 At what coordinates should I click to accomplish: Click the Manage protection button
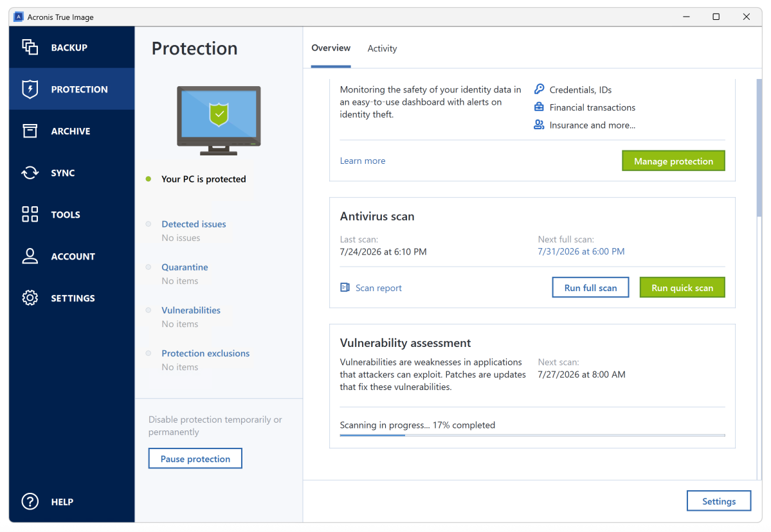tap(673, 161)
